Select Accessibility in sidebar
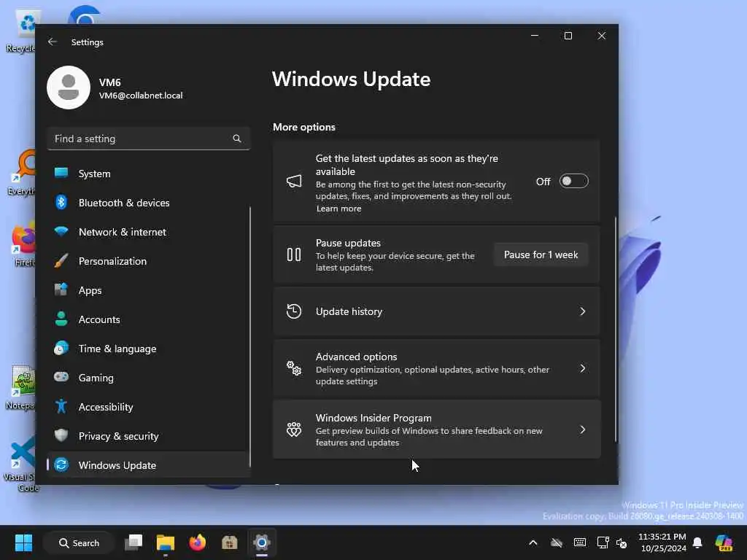This screenshot has height=560, width=747. (x=149, y=407)
